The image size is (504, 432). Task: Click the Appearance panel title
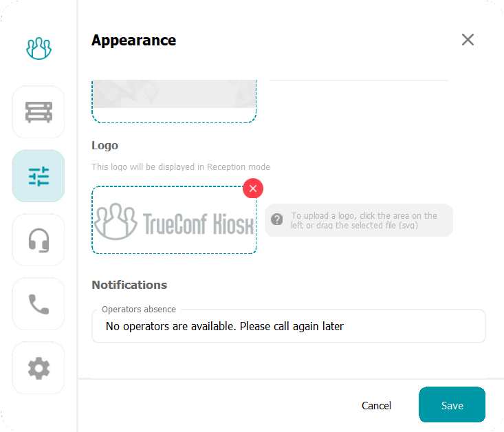coord(133,41)
